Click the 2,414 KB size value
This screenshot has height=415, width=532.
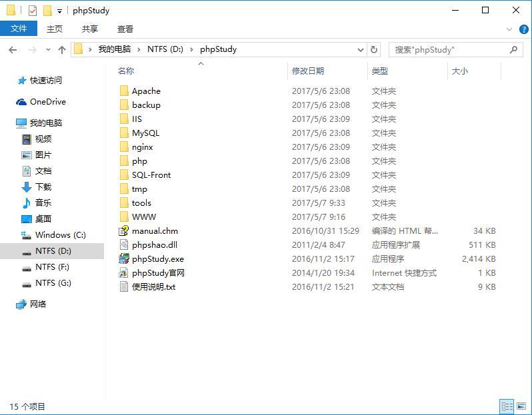479,258
